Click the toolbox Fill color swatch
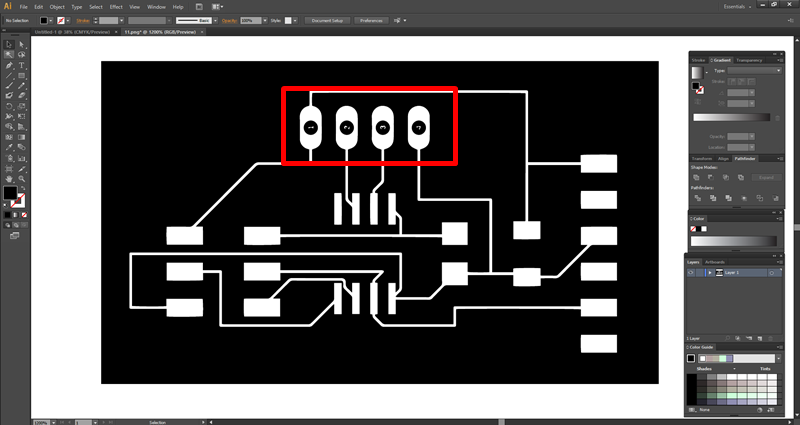800x425 pixels. [x=10, y=193]
